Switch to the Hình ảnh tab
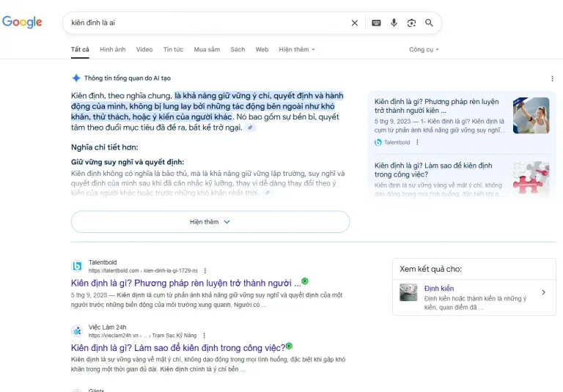The height and width of the screenshot is (392, 563). point(113,50)
